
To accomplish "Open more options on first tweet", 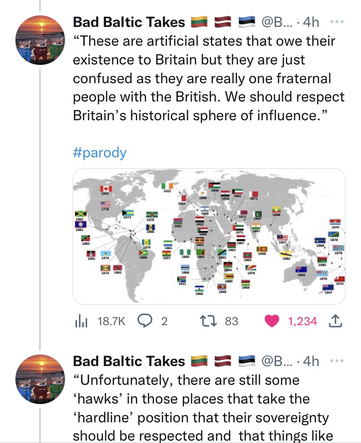I will point(337,22).
